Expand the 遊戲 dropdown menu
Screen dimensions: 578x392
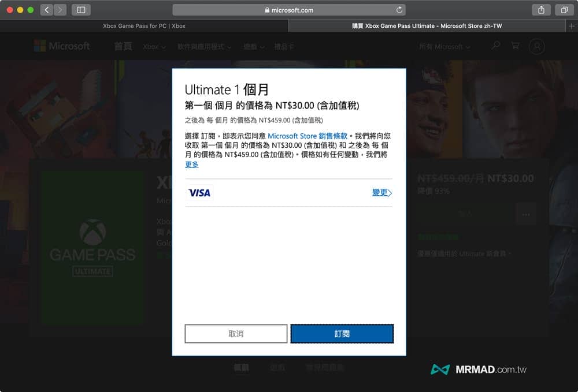tap(254, 47)
